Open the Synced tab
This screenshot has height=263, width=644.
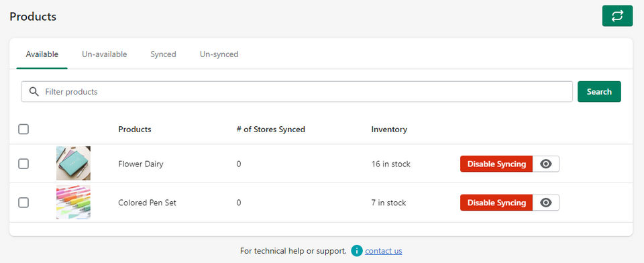pos(163,54)
